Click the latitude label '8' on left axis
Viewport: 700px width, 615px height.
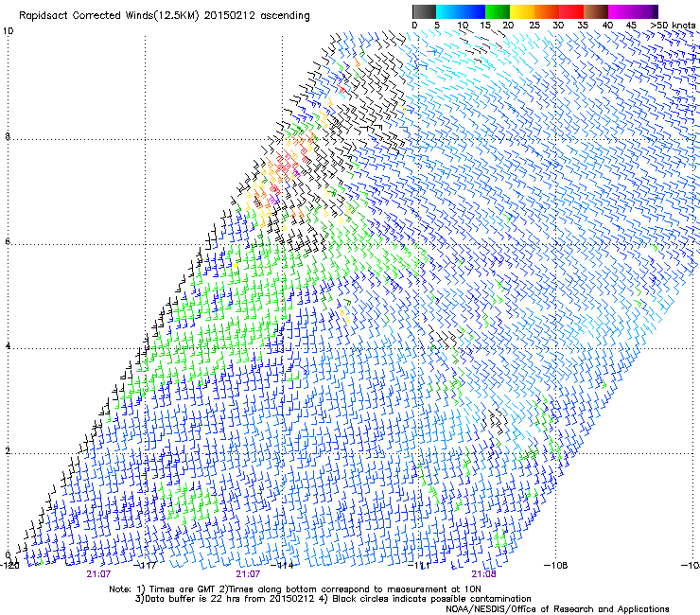[8, 136]
